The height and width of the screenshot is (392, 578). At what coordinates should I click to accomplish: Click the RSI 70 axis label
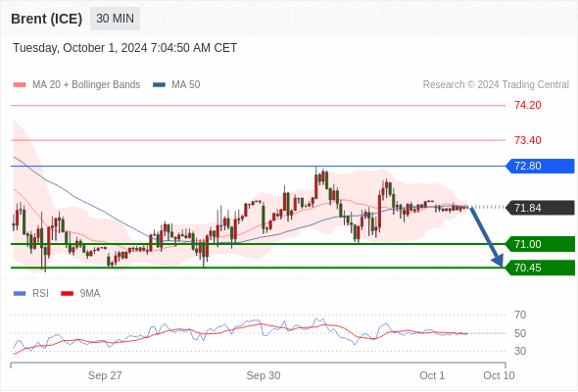point(520,315)
